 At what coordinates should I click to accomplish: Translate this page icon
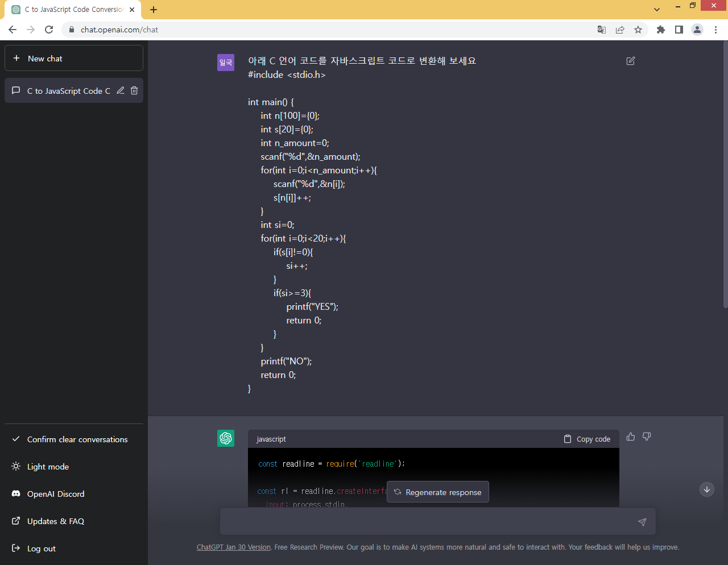(602, 30)
